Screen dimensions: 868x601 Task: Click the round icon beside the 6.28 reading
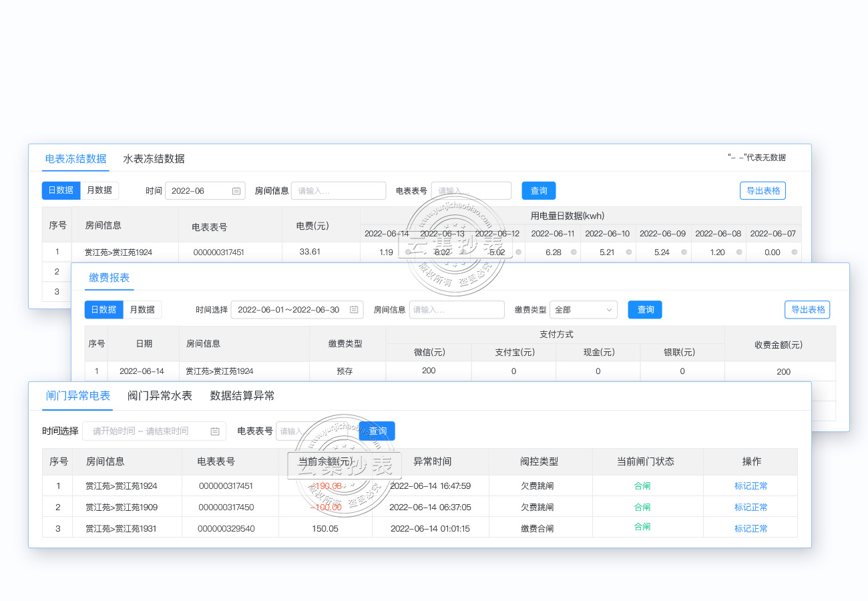click(574, 252)
